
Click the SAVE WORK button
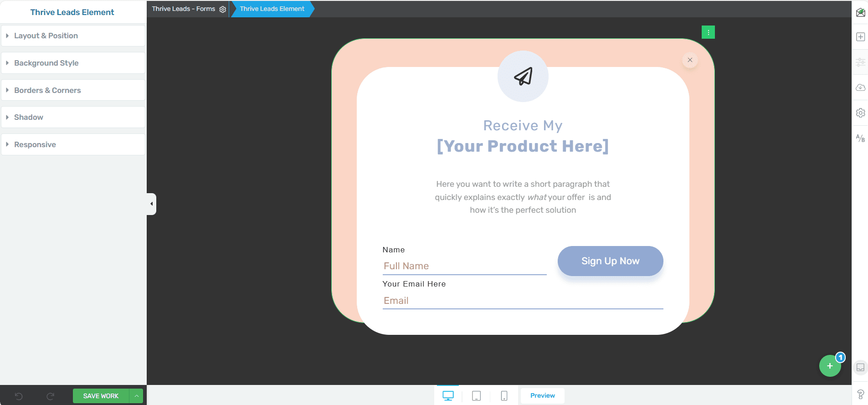click(101, 396)
